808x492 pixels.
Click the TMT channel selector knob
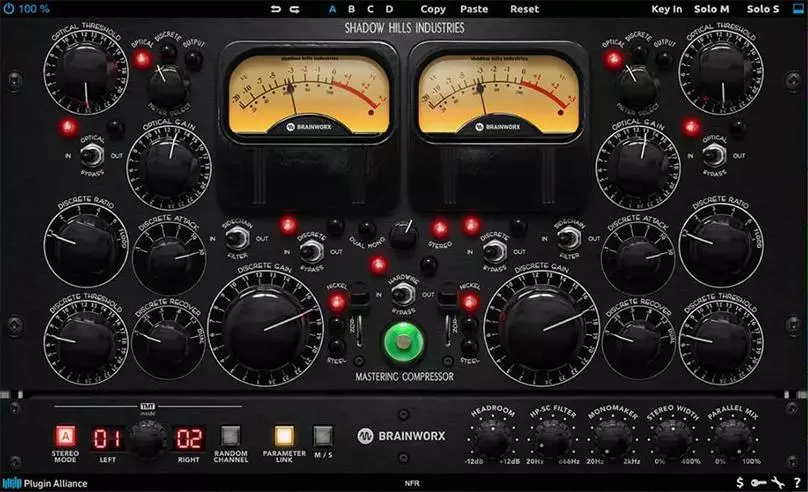click(x=148, y=438)
